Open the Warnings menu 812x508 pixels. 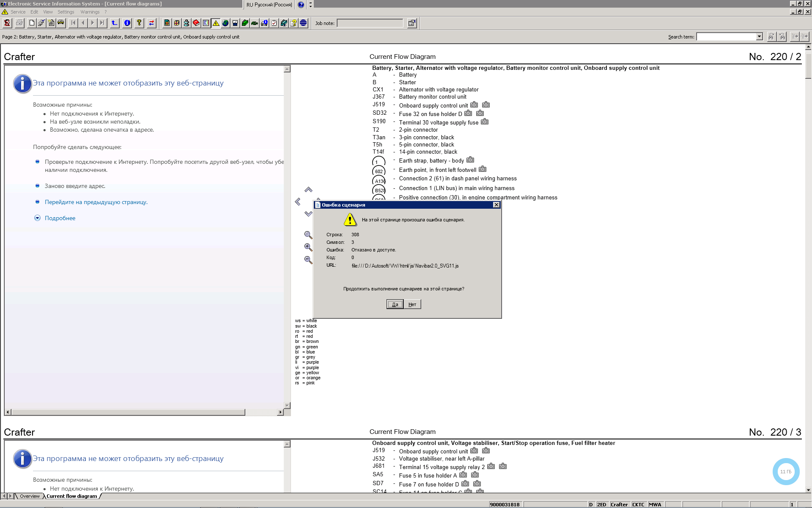coord(90,12)
